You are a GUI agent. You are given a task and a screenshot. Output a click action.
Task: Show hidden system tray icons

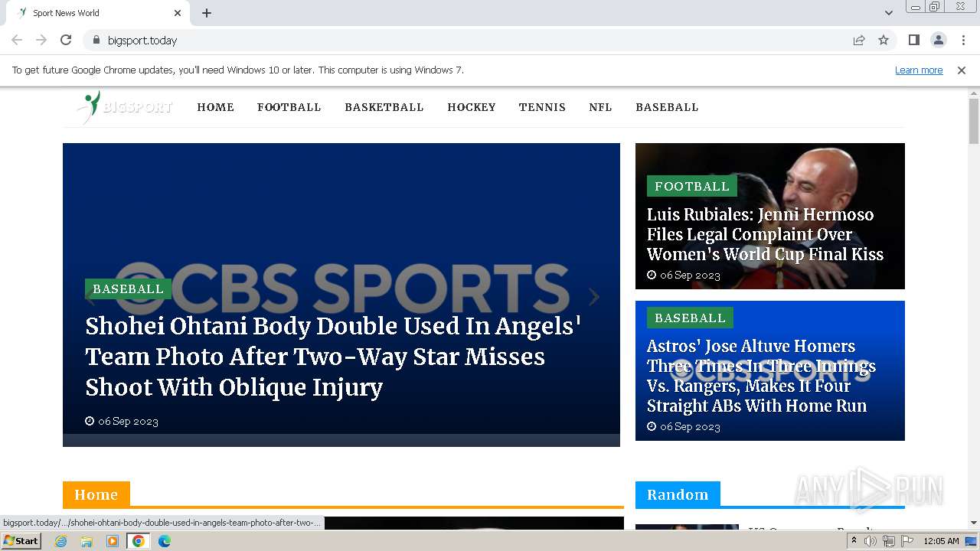coord(854,541)
